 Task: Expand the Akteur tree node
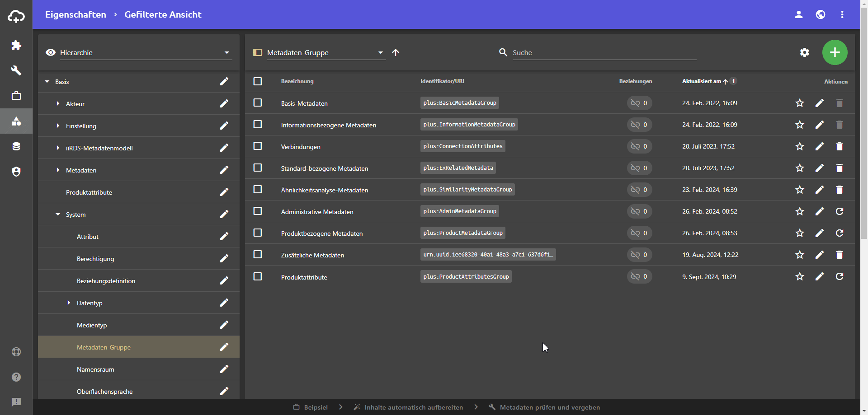tap(58, 104)
